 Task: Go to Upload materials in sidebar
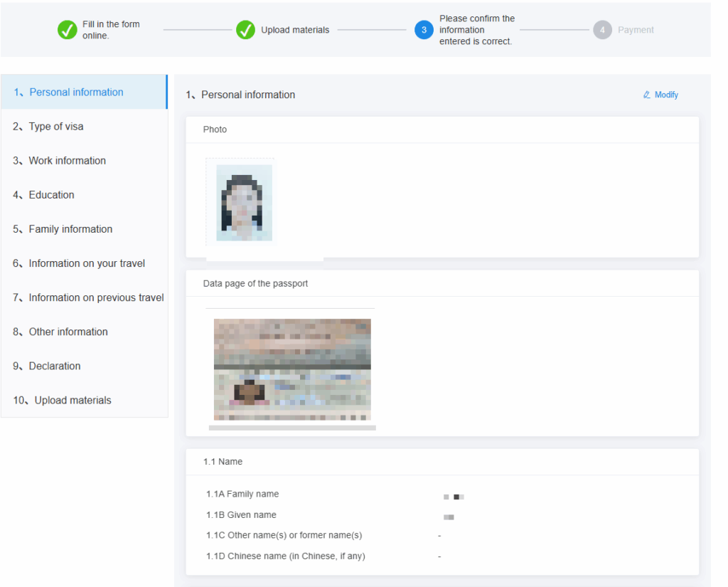tap(73, 400)
